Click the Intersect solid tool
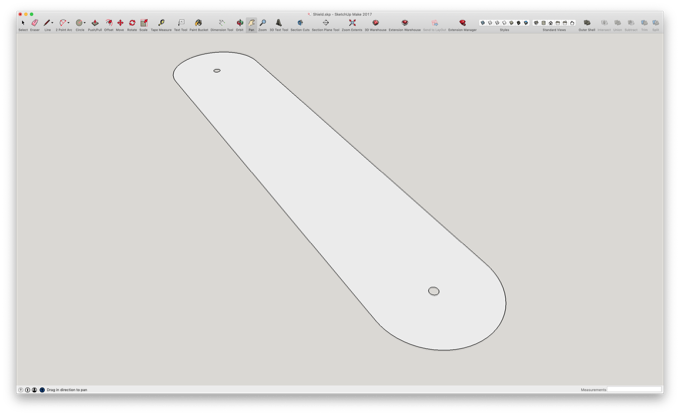The height and width of the screenshot is (415, 680). pos(604,23)
